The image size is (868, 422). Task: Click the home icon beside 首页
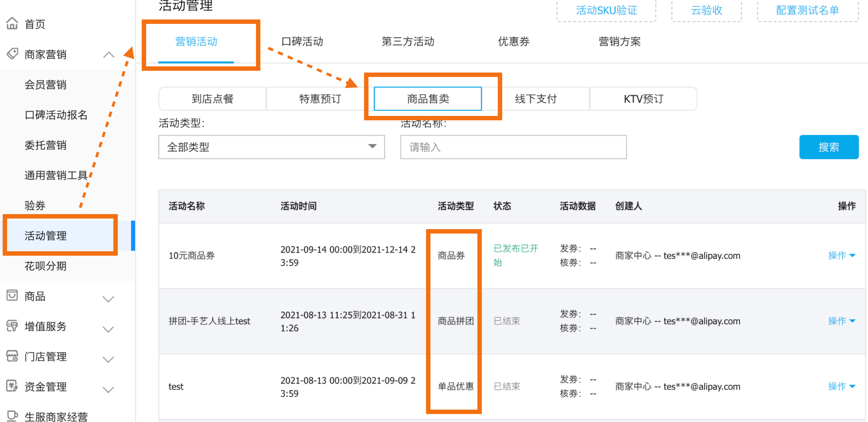point(12,23)
